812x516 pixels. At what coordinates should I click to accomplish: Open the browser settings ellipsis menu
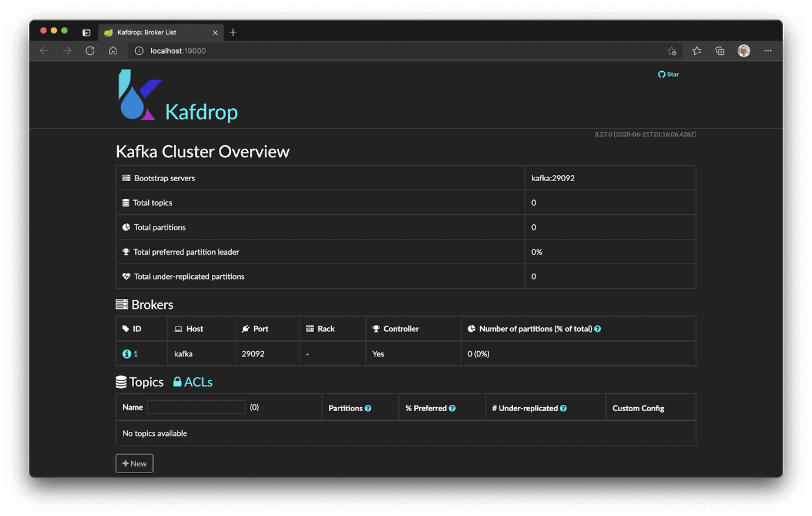[x=768, y=51]
